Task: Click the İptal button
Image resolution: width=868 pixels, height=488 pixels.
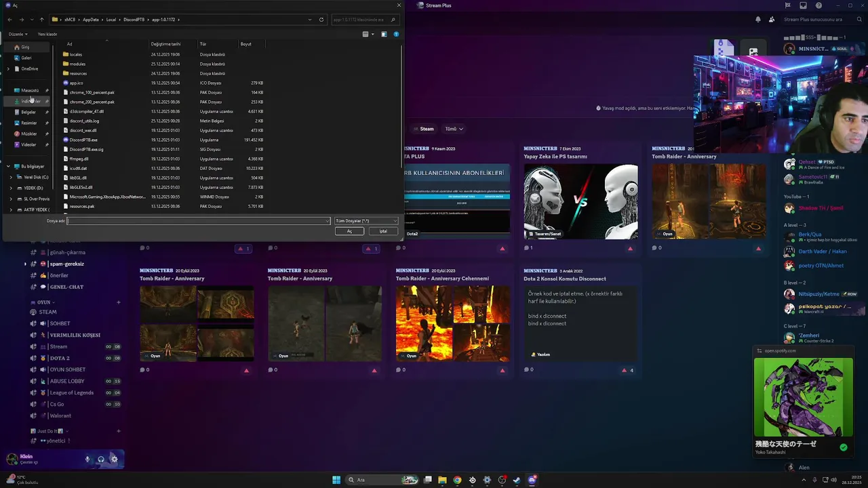Action: coord(383,231)
